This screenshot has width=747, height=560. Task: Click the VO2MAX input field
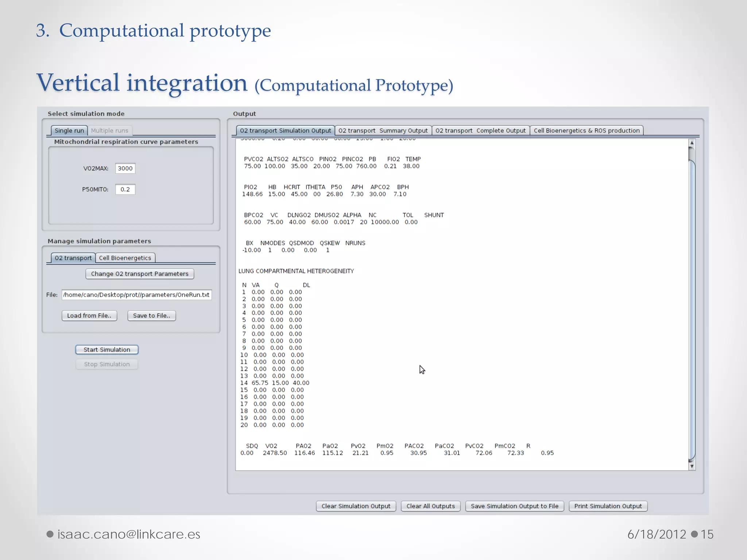(x=125, y=168)
